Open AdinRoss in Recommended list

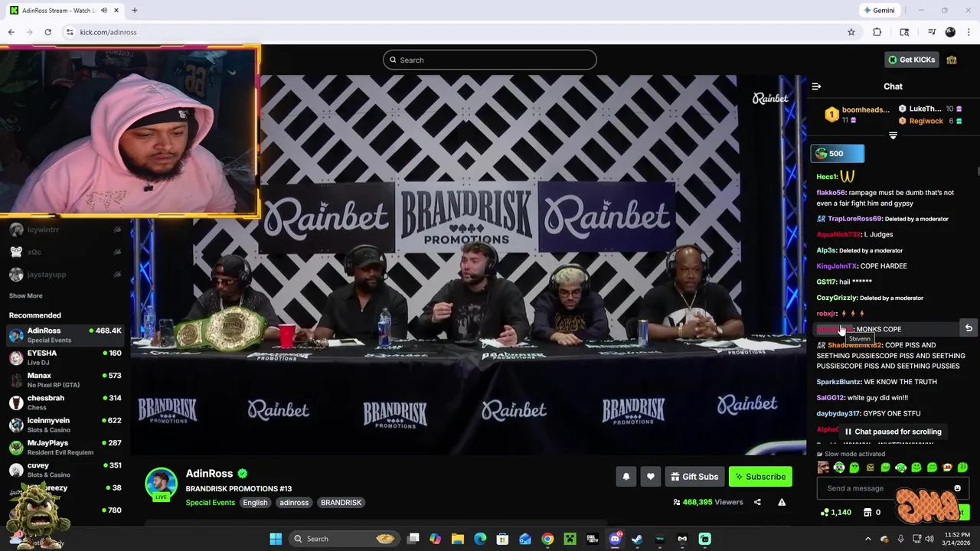65,334
